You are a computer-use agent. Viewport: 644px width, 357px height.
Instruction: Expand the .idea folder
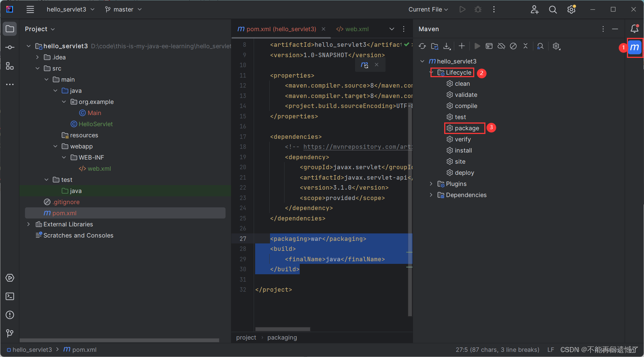[x=38, y=57]
